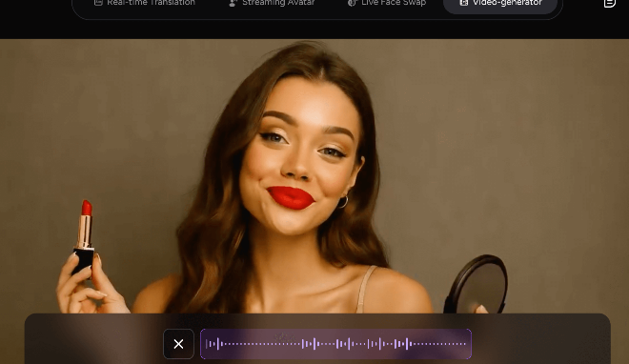This screenshot has width=629, height=364.
Task: Go to the Video-generator tab
Action: [x=500, y=4]
